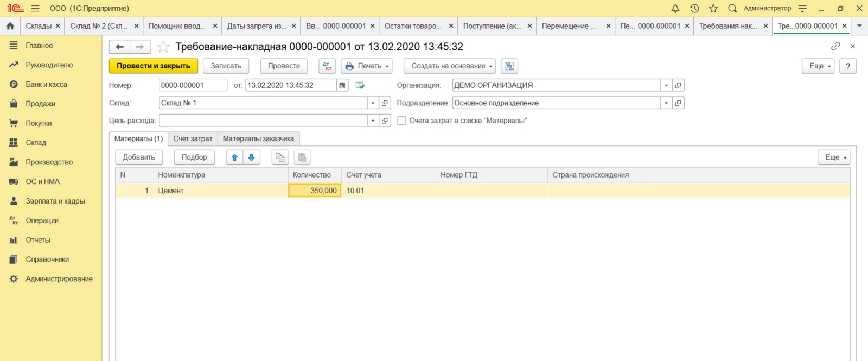Open Отчеты sidebar section

pyautogui.click(x=51, y=239)
